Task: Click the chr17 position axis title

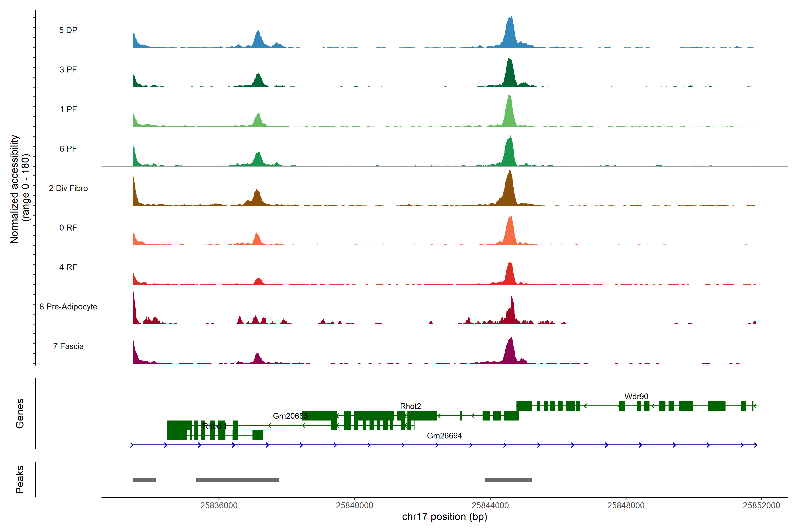Action: [x=444, y=517]
